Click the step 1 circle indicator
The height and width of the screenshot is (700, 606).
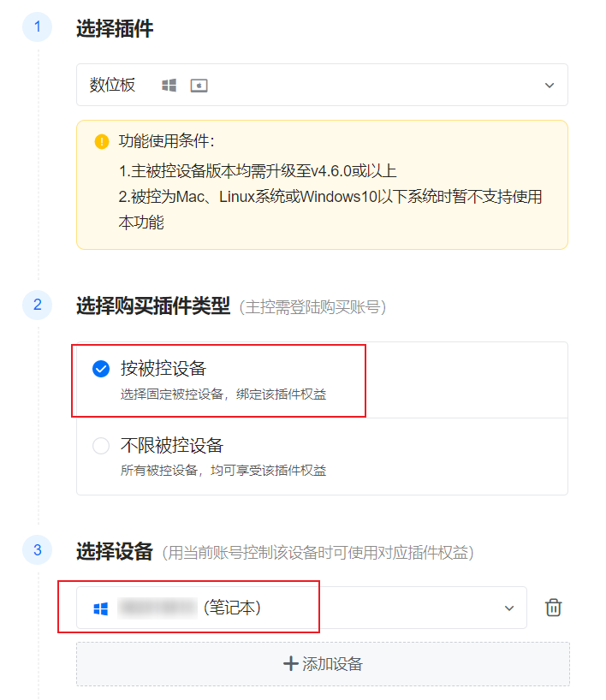tap(38, 27)
